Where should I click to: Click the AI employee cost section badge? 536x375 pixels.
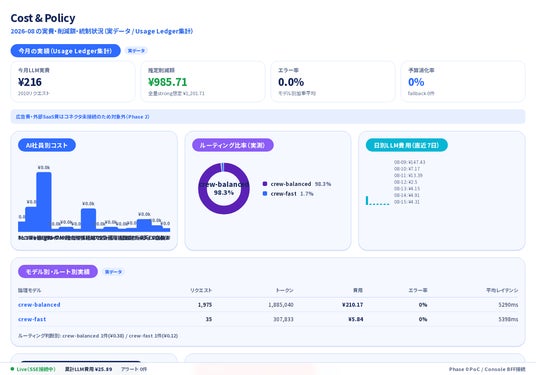point(47,145)
